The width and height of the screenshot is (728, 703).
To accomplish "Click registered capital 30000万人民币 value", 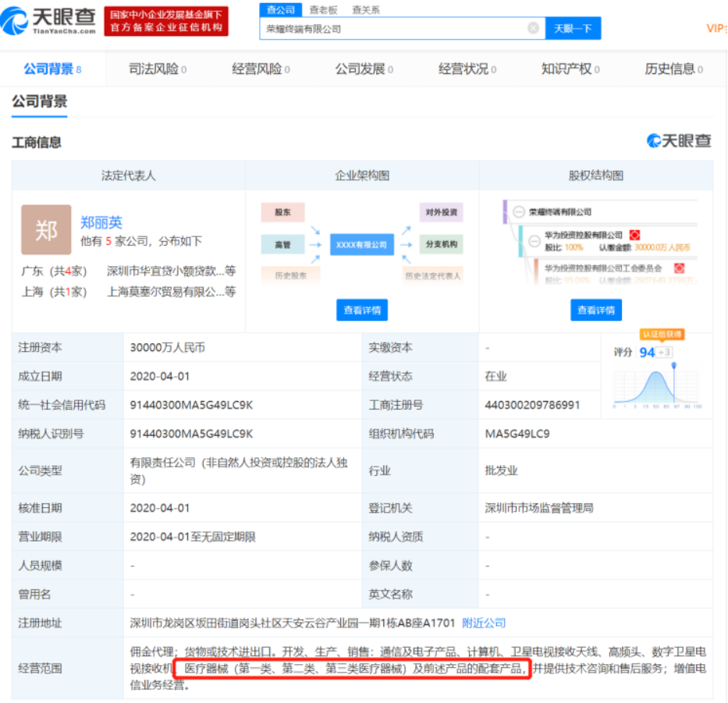I will 167,347.
